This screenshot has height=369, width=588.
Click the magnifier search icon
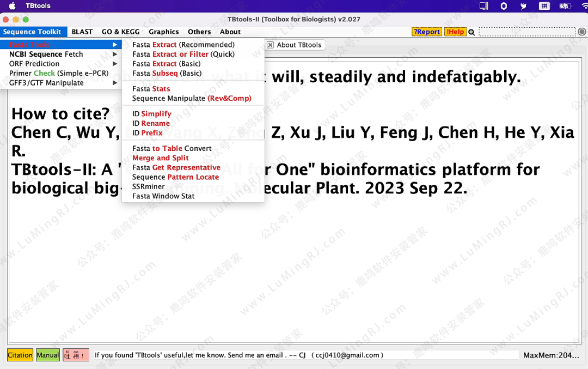tap(471, 32)
